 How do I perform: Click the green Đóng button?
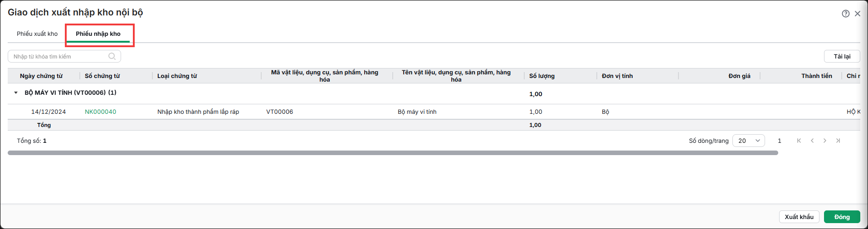tap(842, 217)
